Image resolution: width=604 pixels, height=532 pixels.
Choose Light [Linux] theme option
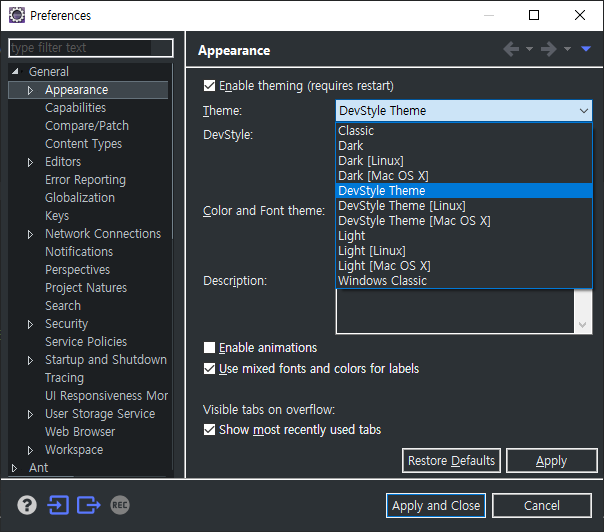point(464,250)
